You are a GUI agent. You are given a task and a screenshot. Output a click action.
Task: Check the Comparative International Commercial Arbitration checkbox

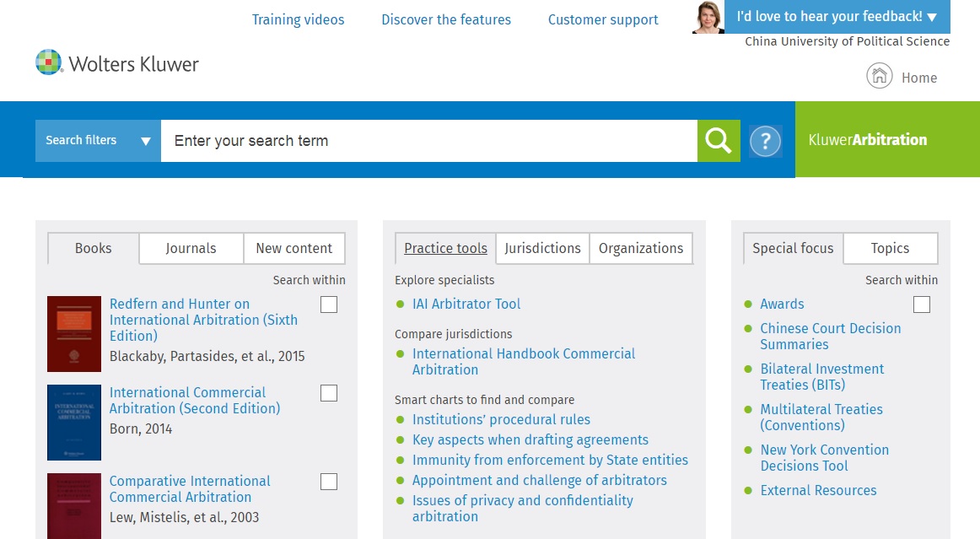(329, 482)
